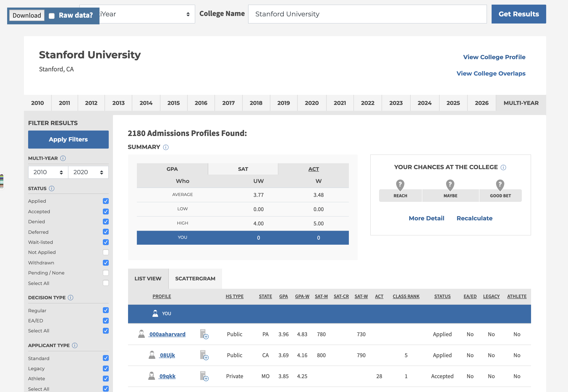Click the MAYBE question-mark pin icon
The width and height of the screenshot is (568, 392).
coord(450,185)
